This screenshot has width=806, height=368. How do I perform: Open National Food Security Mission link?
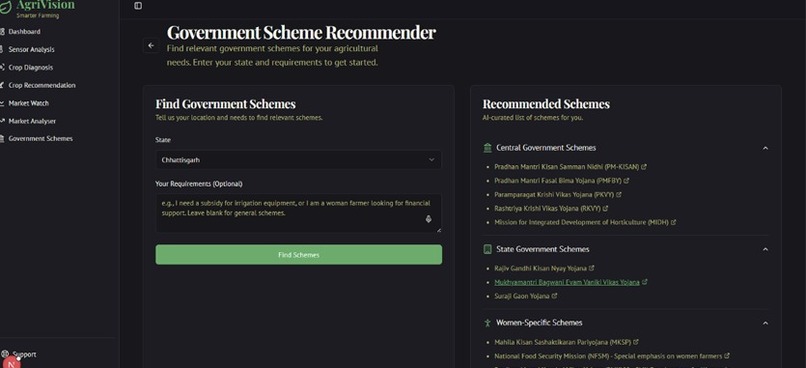(x=608, y=355)
